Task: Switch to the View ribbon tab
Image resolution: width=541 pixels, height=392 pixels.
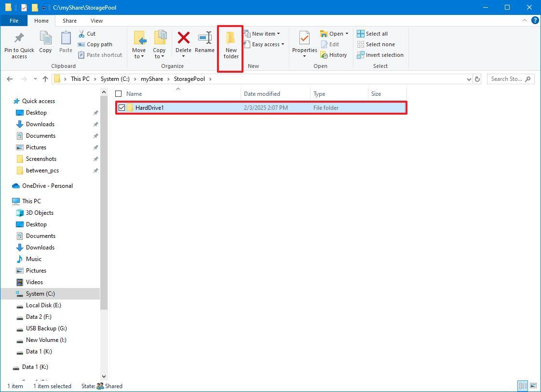Action: tap(96, 21)
